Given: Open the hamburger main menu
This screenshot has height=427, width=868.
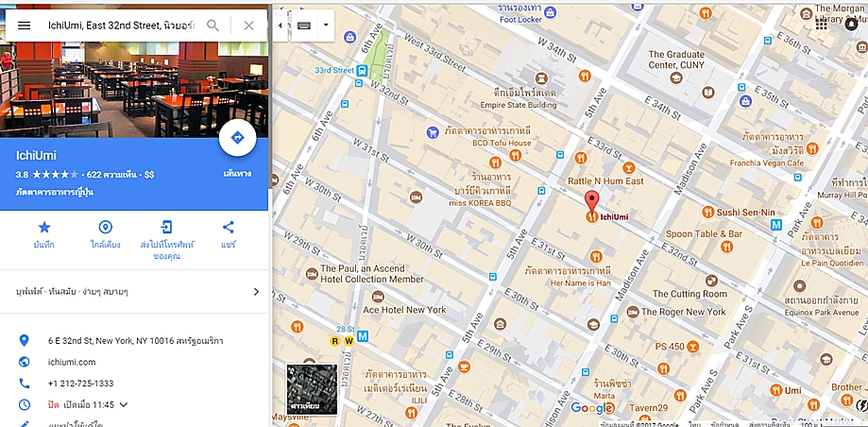Looking at the screenshot, I should coord(24,26).
